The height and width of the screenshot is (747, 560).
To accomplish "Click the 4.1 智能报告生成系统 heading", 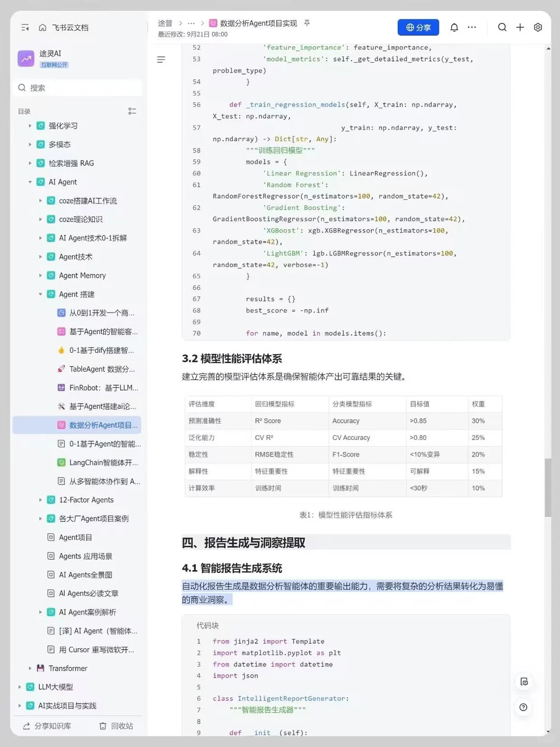I will click(x=232, y=568).
